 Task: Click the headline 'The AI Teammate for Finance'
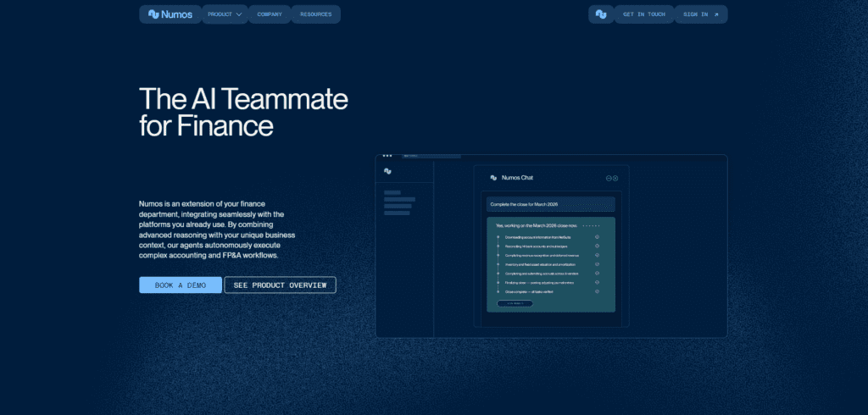tap(243, 113)
